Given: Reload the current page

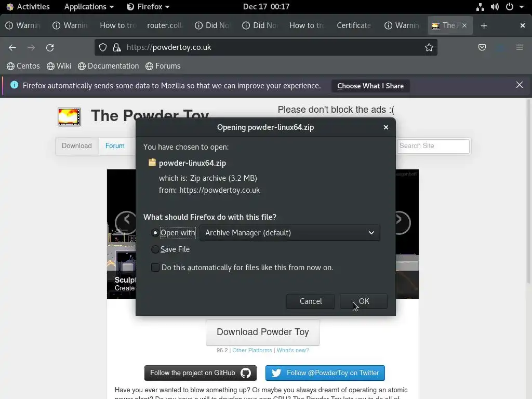Looking at the screenshot, I should click(x=50, y=47).
